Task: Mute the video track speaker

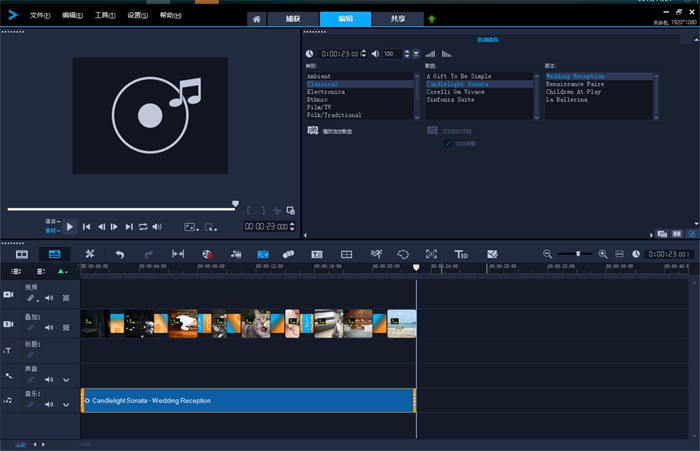Action: [x=48, y=298]
